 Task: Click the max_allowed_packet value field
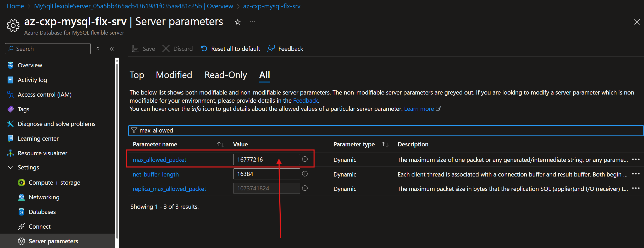coord(267,159)
